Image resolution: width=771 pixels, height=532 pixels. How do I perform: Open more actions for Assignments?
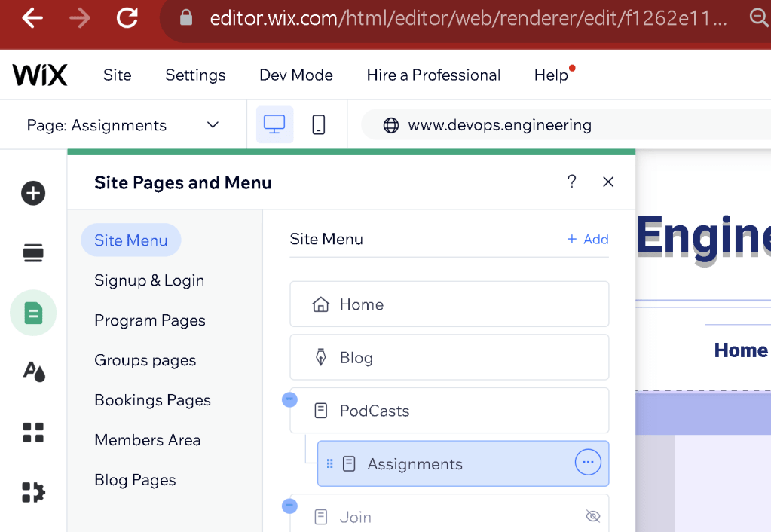click(x=588, y=462)
